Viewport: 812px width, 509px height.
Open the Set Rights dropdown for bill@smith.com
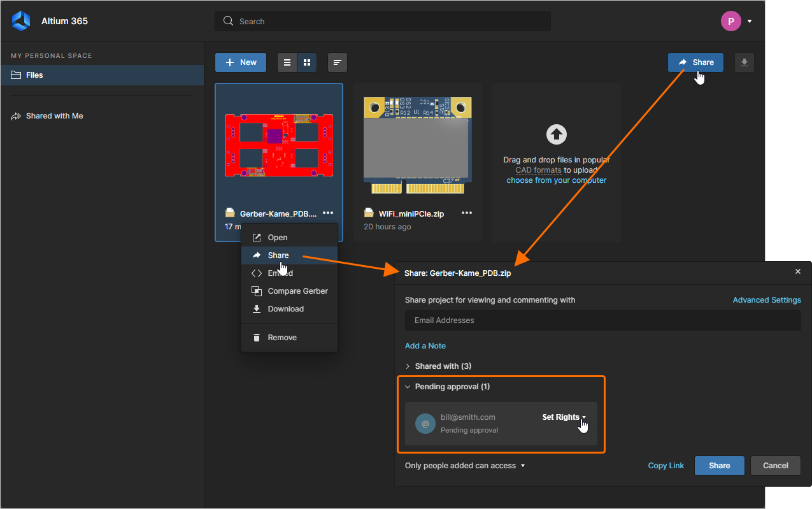click(563, 417)
